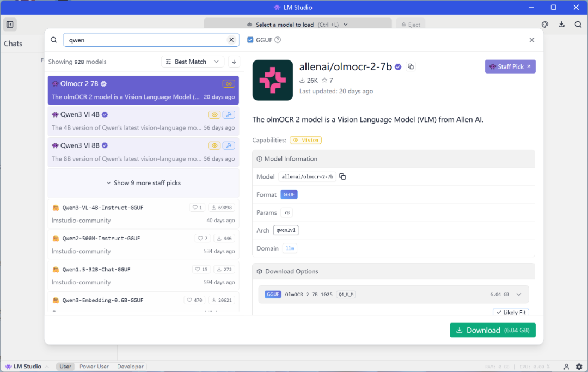Reverse sort order arrow button
The image size is (588, 372).
(x=234, y=62)
